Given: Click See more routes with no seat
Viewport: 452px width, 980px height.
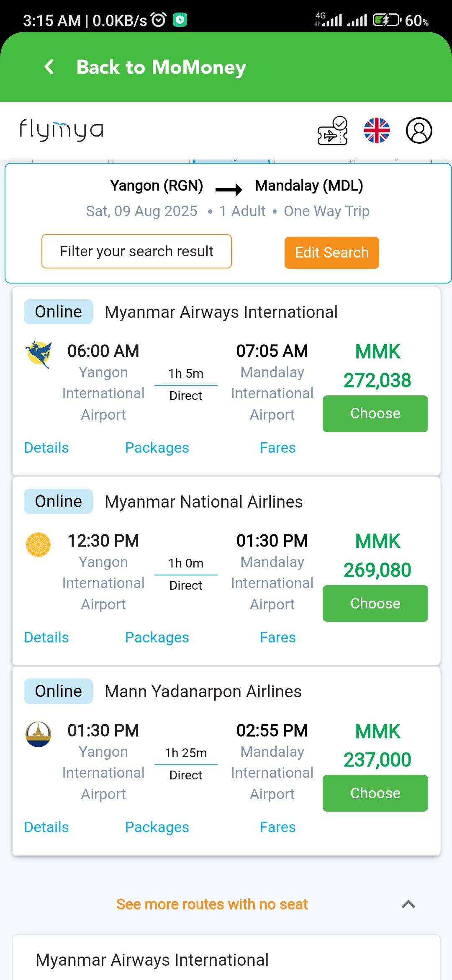Looking at the screenshot, I should 212,904.
